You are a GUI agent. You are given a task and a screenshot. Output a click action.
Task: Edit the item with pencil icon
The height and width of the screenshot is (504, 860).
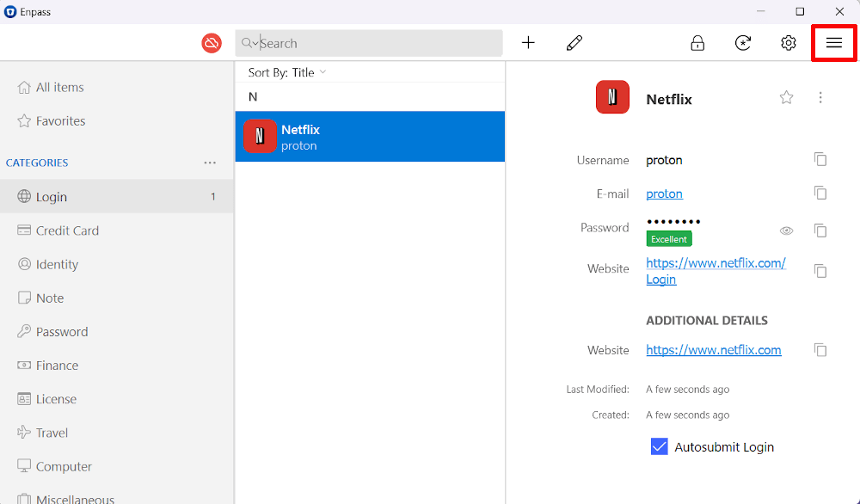[574, 43]
